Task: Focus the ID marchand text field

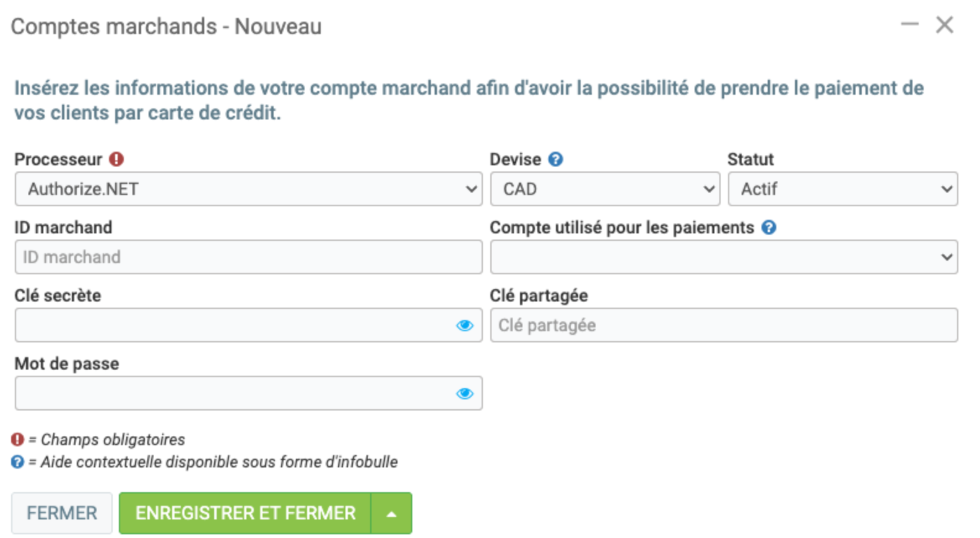Action: [248, 258]
